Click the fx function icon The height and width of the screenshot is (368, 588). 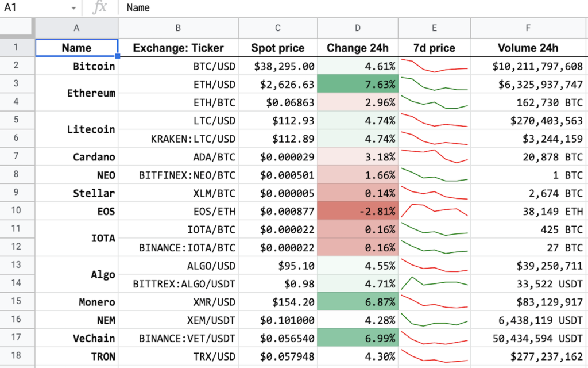pos(100,7)
